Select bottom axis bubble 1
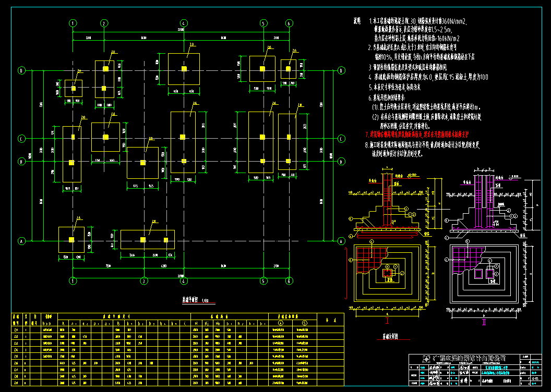Image resolution: width=551 pixels, height=392 pixels. pos(73,281)
